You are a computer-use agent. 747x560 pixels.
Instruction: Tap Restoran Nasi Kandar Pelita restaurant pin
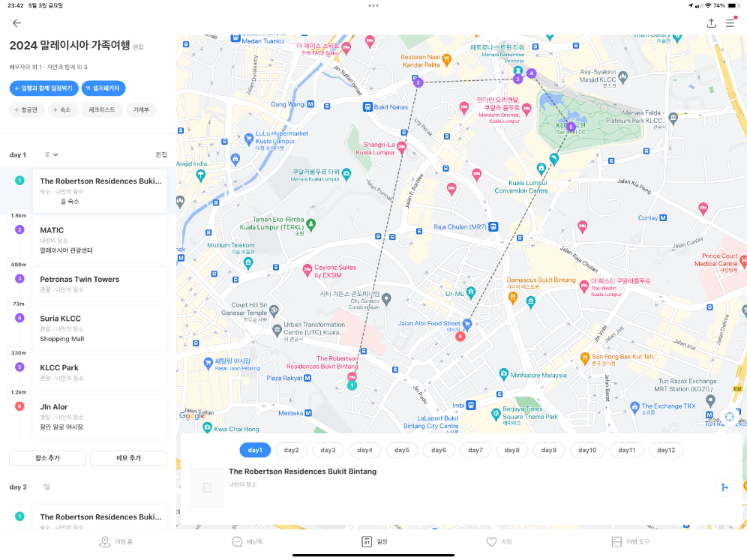[x=446, y=59]
